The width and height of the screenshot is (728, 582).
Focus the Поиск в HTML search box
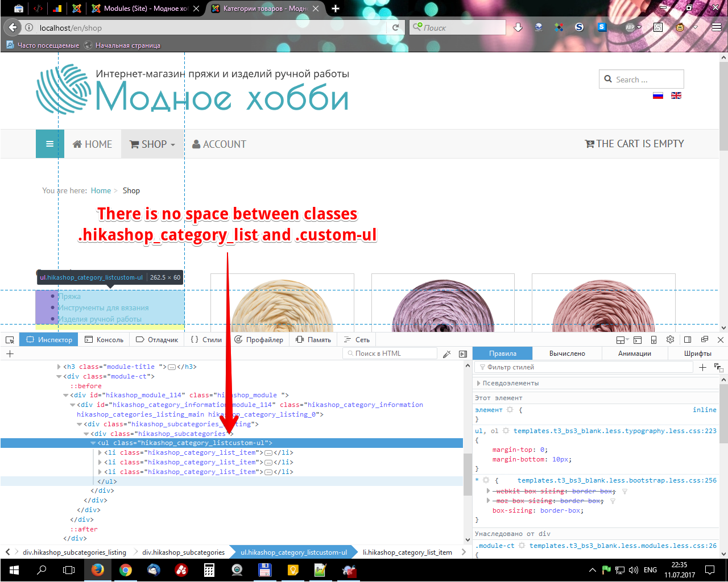(390, 354)
